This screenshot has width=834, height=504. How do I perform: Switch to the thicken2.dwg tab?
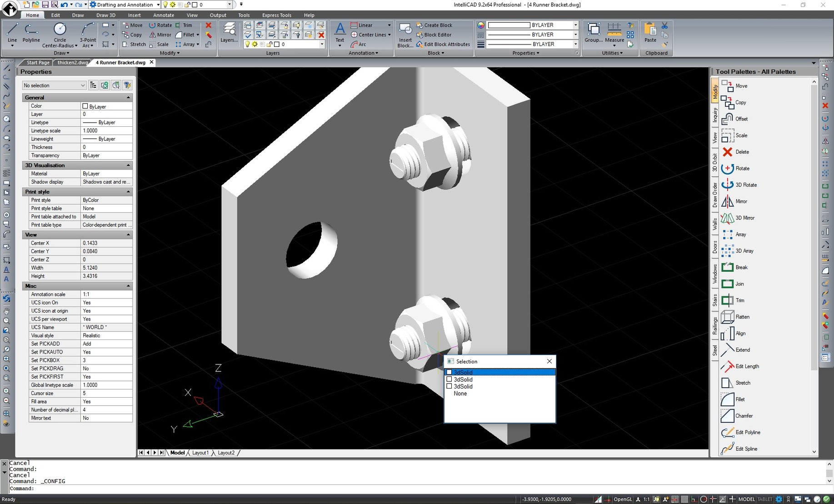tap(72, 62)
